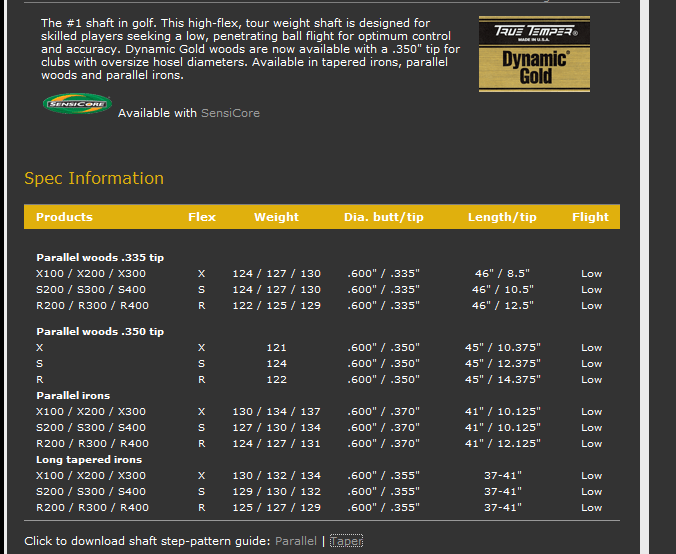The width and height of the screenshot is (676, 554).
Task: Click the Long tapered irons heading
Action: [x=89, y=460]
